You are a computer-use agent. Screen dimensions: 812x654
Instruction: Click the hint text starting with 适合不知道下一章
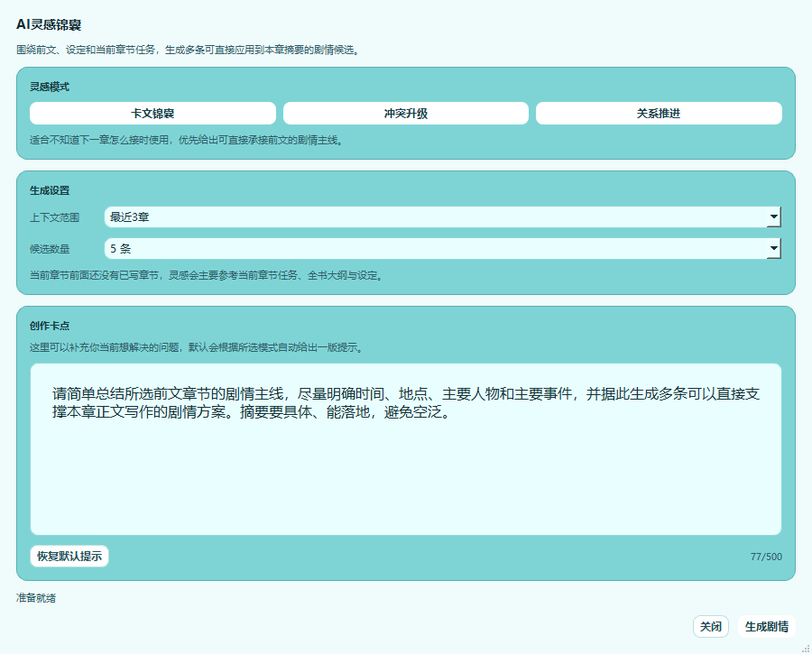(187, 141)
